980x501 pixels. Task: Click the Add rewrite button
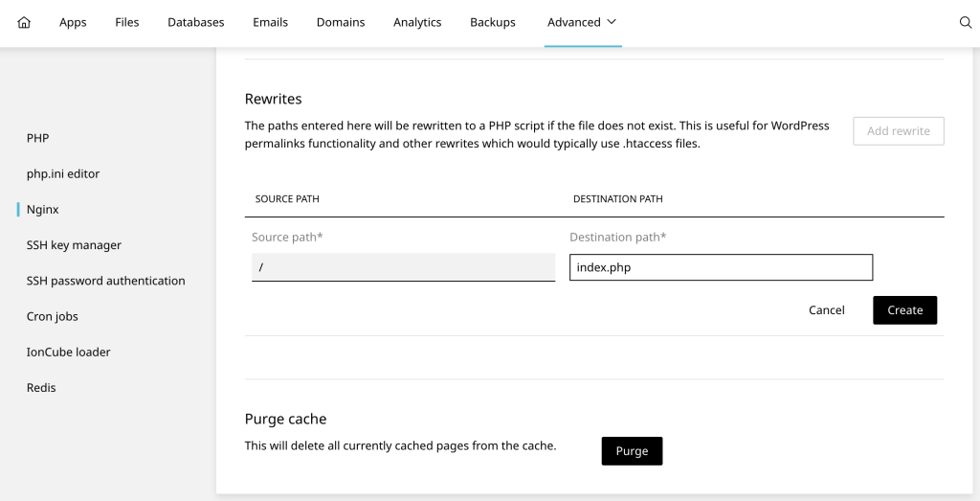[x=898, y=131]
